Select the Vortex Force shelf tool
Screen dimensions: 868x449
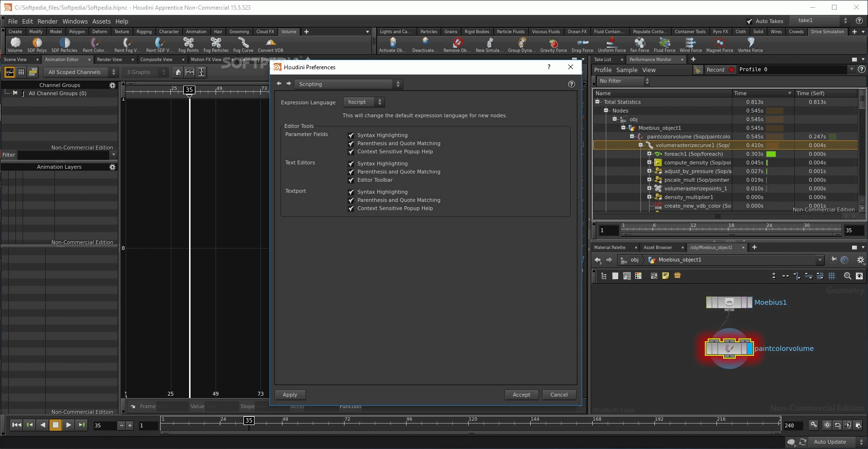point(750,45)
